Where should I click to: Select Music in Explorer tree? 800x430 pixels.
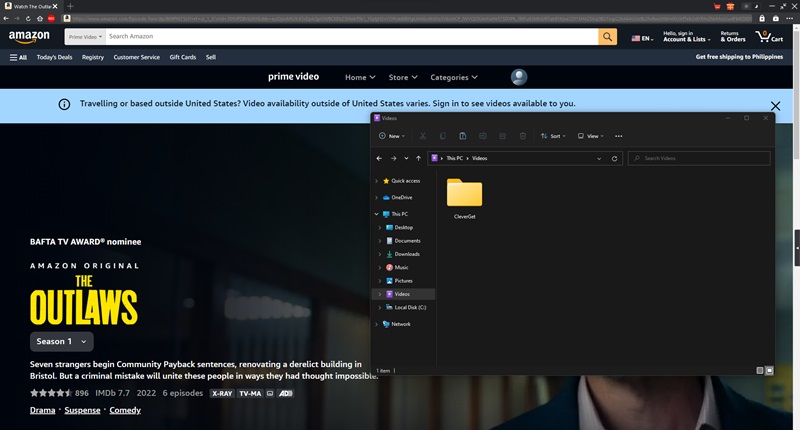[401, 267]
